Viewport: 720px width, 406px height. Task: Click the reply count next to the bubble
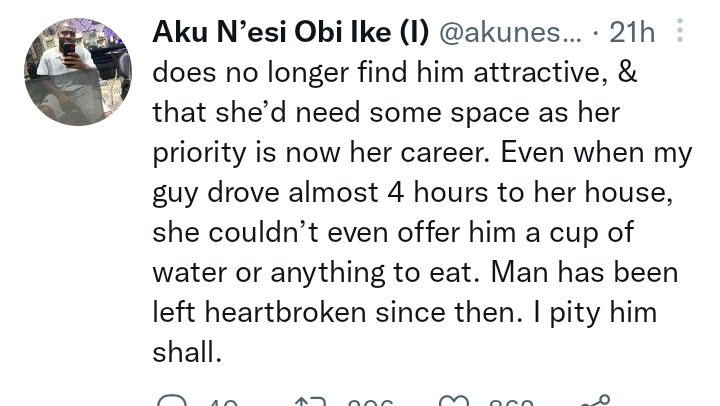[222, 402]
